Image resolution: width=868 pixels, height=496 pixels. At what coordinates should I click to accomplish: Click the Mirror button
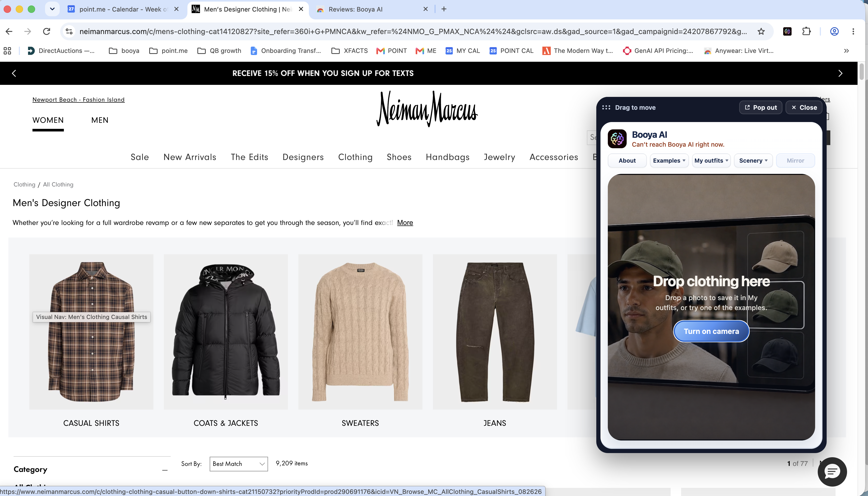click(795, 161)
